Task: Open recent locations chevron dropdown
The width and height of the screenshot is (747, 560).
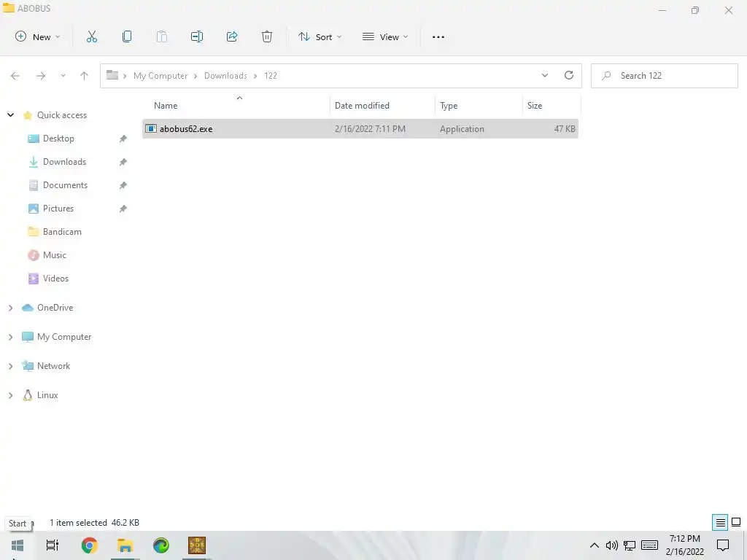Action: point(63,76)
